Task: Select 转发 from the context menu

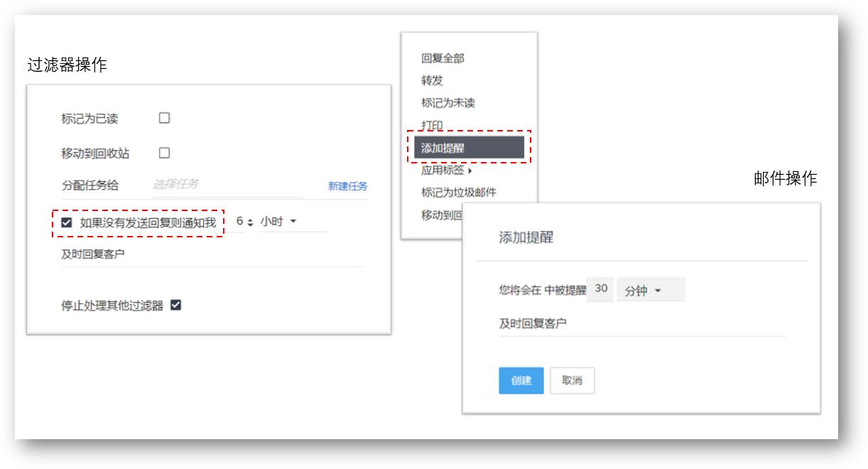Action: tap(432, 80)
